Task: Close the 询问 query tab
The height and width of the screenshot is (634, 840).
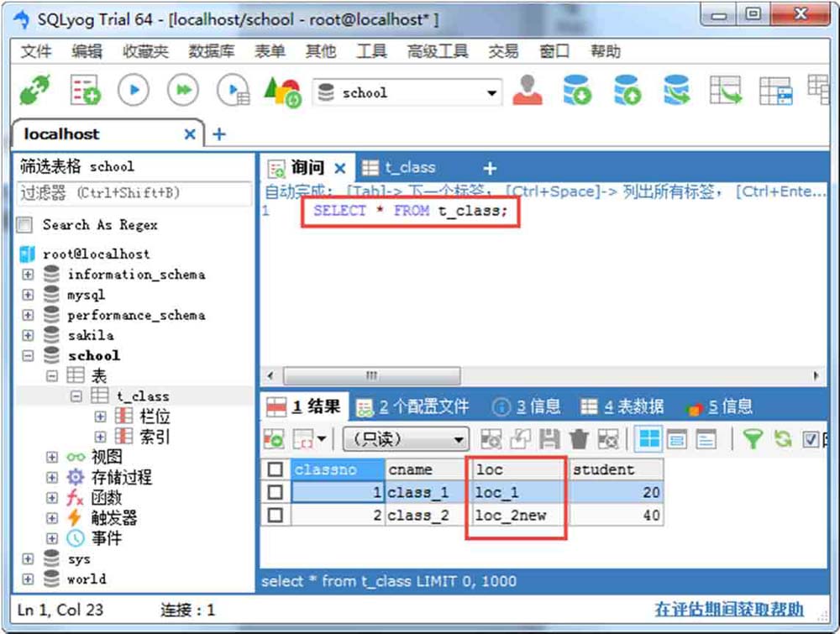Action: coord(339,169)
